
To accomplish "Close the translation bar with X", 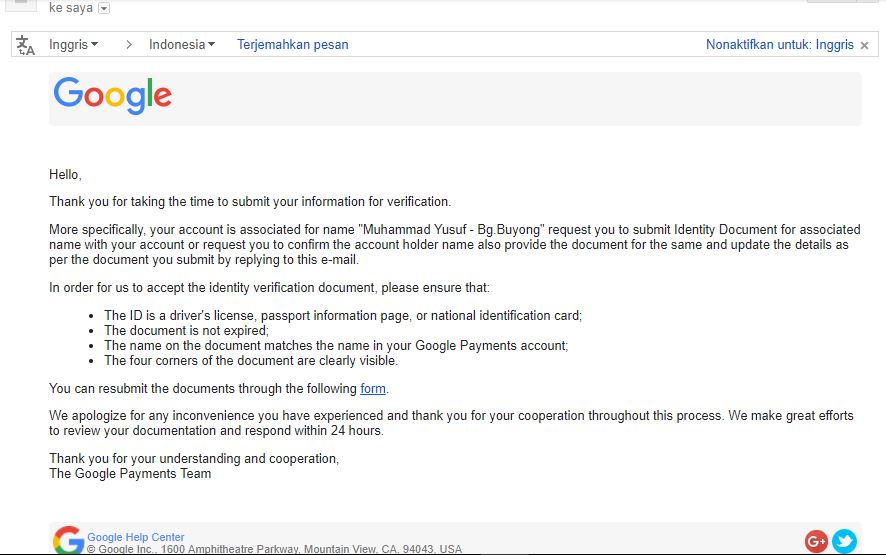I will 865,45.
